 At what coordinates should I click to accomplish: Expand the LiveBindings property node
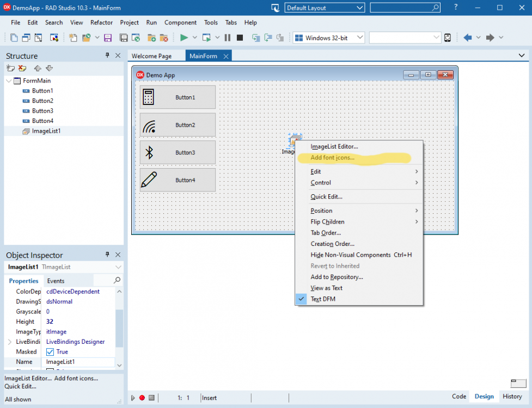(9, 342)
